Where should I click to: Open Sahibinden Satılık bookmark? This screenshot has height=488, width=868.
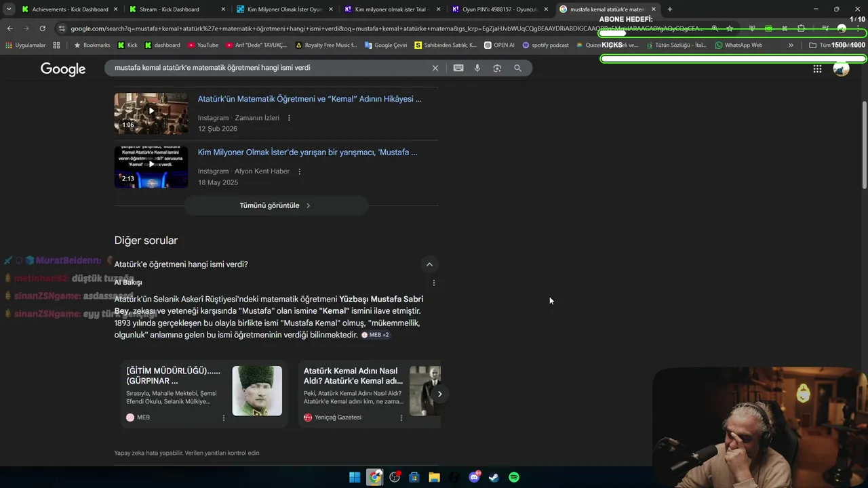446,45
